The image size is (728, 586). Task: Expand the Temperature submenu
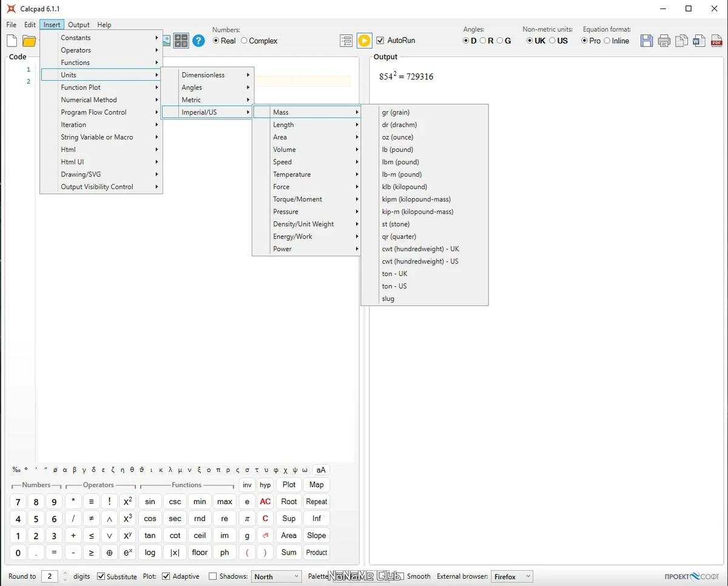[x=306, y=174]
